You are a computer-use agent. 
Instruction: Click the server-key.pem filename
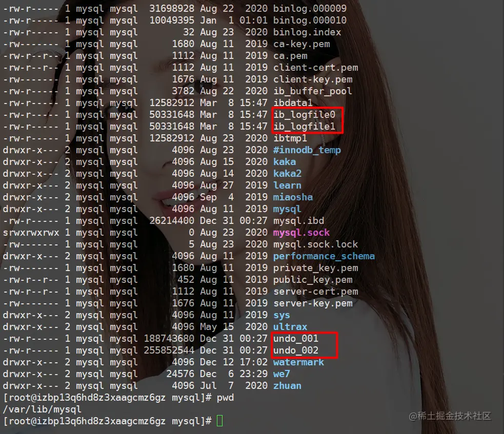pos(313,303)
